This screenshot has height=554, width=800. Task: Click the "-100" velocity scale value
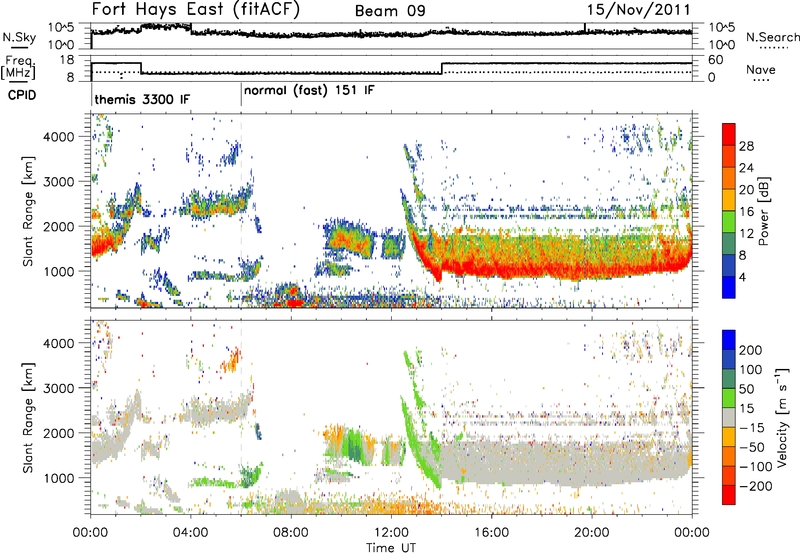tap(756, 466)
